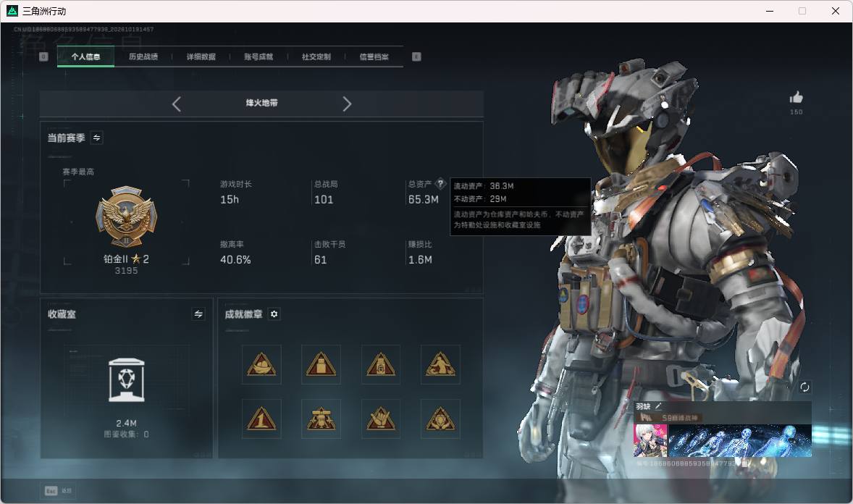Click the Esc 返回 back button
The height and width of the screenshot is (504, 853).
[58, 491]
